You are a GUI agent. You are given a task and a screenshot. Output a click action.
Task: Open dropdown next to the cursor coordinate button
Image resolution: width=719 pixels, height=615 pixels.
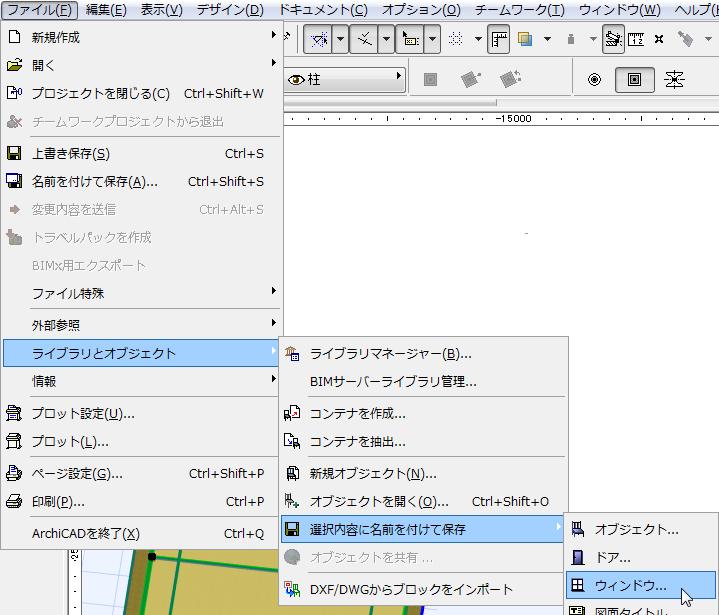[x=432, y=39]
